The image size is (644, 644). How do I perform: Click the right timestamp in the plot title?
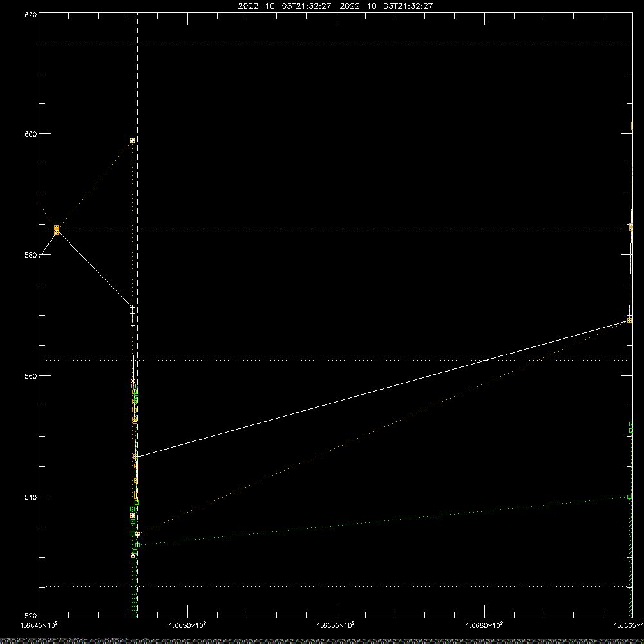click(386, 6)
